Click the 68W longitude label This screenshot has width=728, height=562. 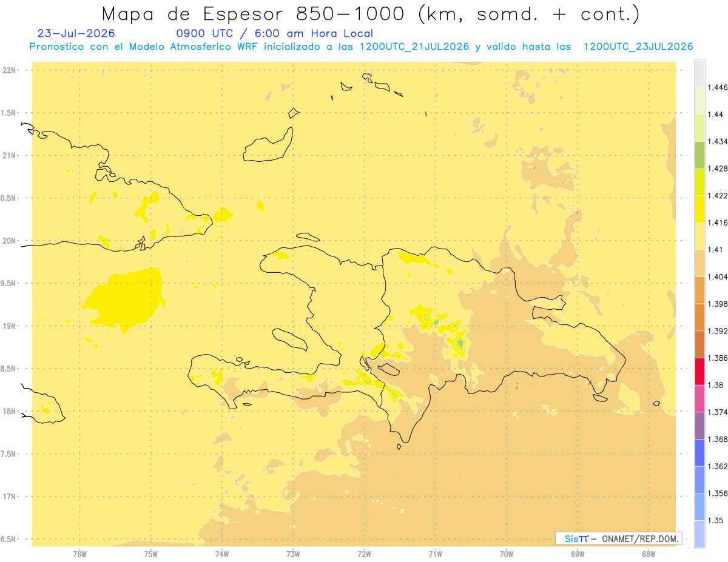(x=649, y=554)
